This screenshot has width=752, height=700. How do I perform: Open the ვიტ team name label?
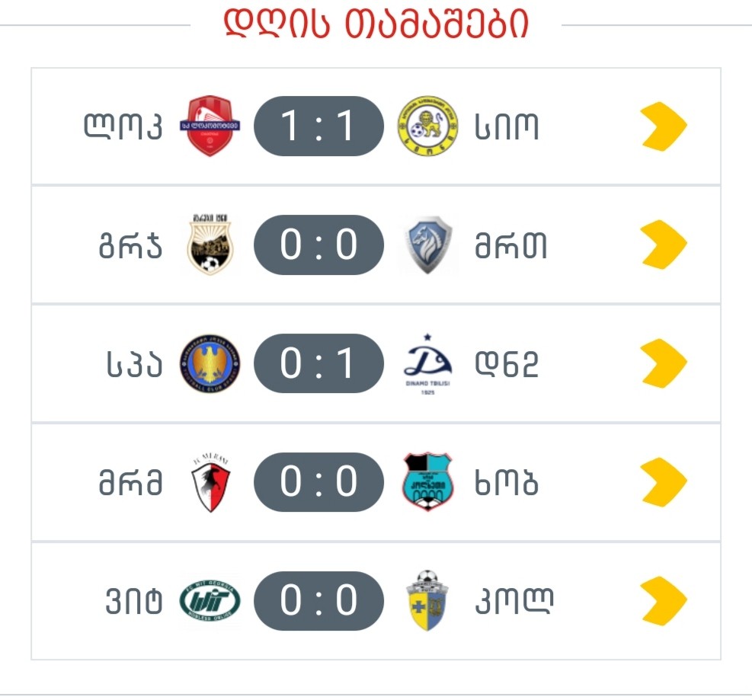[x=134, y=601]
